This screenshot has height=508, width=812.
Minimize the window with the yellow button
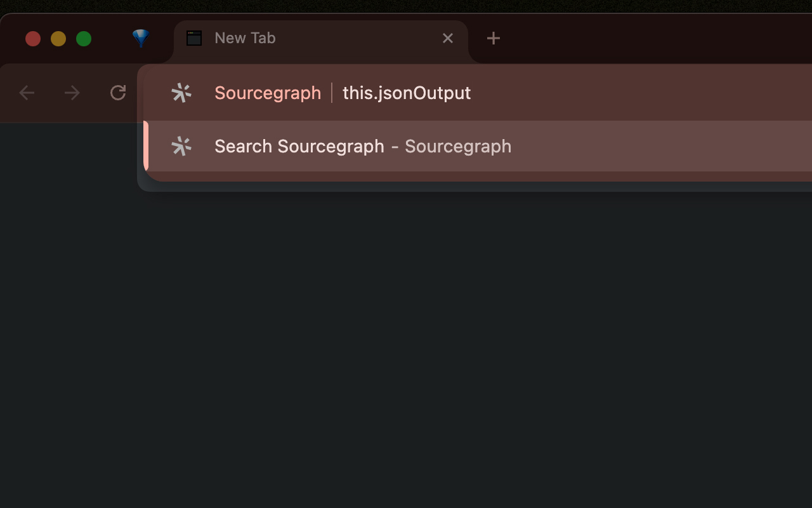click(x=58, y=39)
